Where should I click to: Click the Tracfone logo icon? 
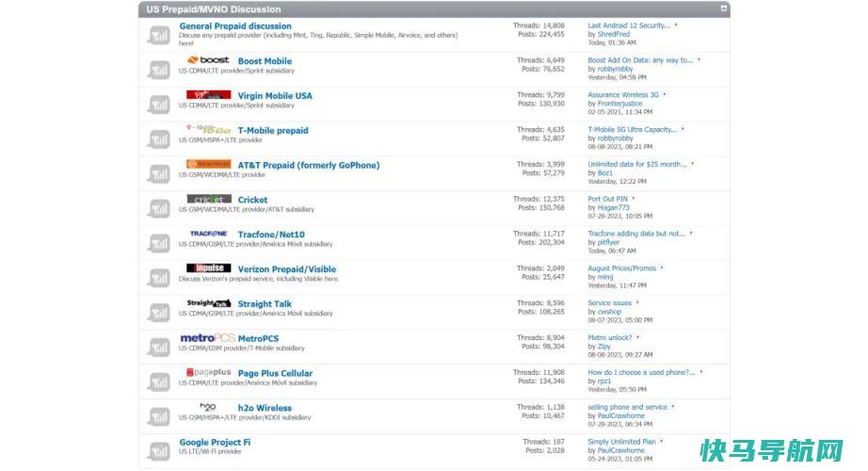point(208,234)
